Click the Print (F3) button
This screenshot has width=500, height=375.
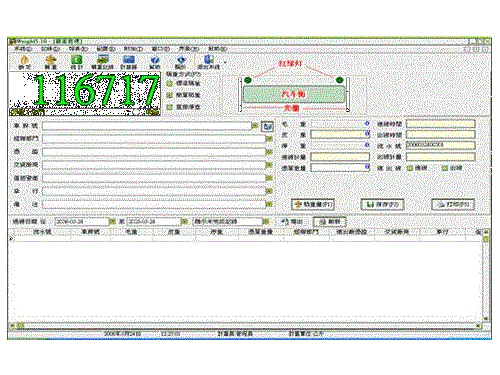pos(453,204)
